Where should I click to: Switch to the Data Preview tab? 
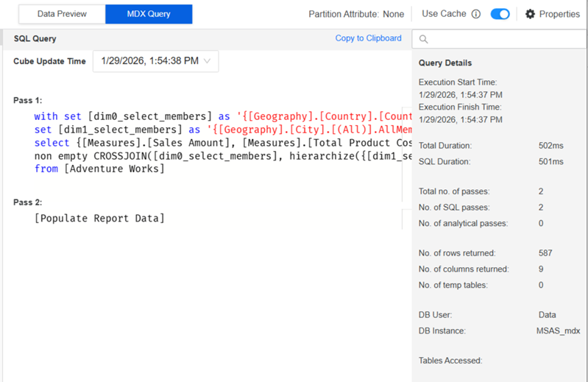(62, 14)
